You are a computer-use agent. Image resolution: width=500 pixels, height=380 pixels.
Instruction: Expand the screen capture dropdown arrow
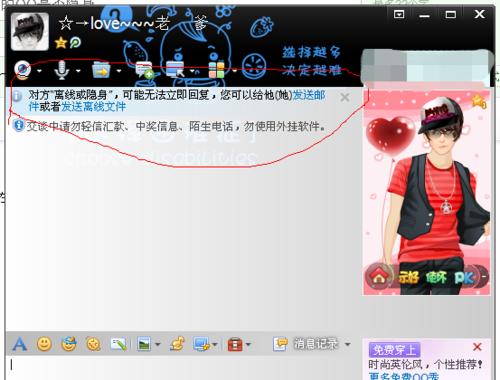pyautogui.click(x=215, y=344)
